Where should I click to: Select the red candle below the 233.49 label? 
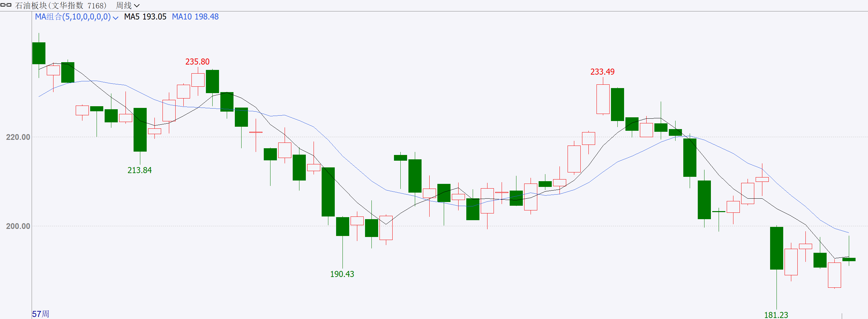tap(603, 99)
